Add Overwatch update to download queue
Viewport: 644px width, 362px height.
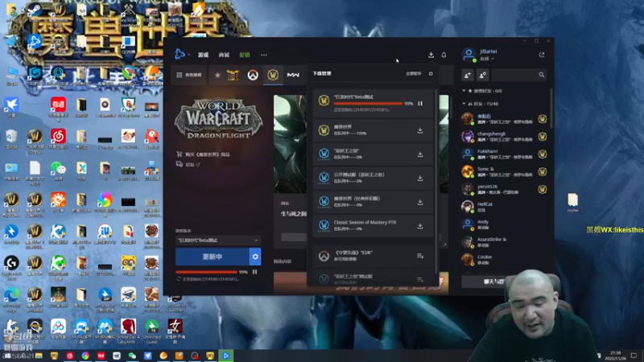click(419, 256)
